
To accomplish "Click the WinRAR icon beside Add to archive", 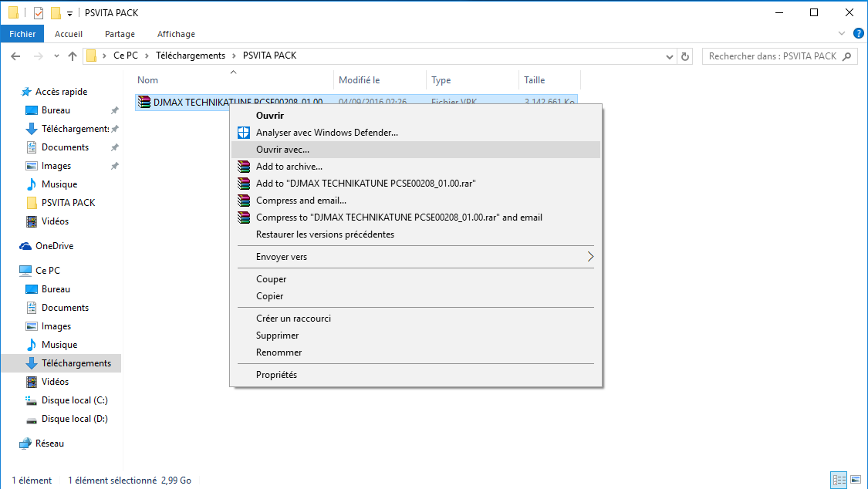I will 244,167.
